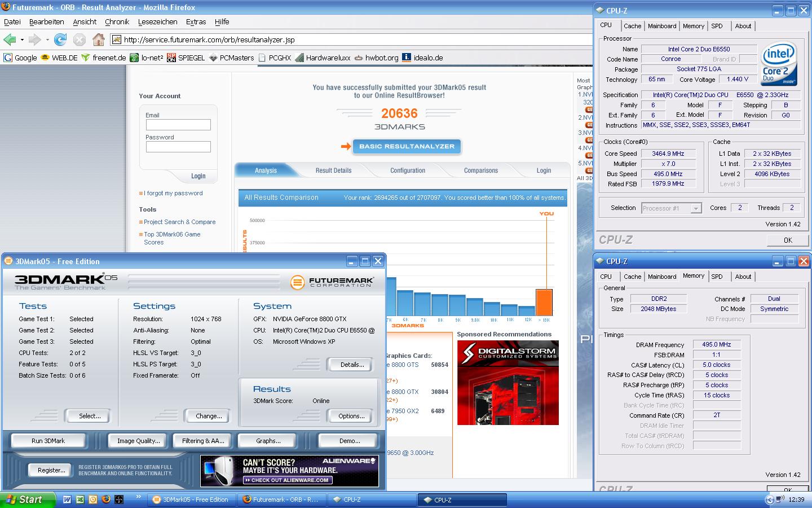
Task: Click Run 3DMark button
Action: pos(48,441)
